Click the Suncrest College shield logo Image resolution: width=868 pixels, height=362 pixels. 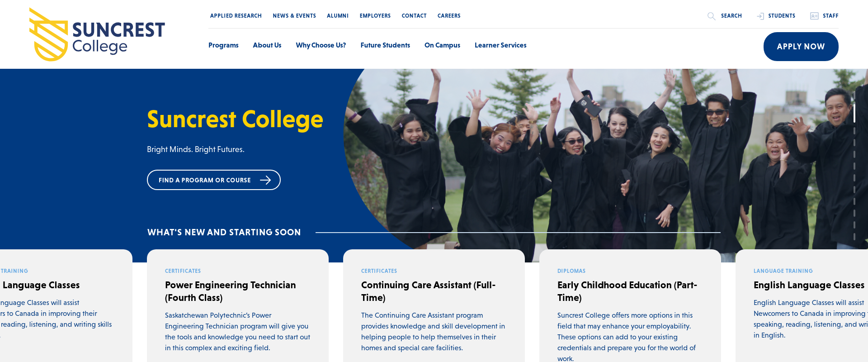(48, 34)
